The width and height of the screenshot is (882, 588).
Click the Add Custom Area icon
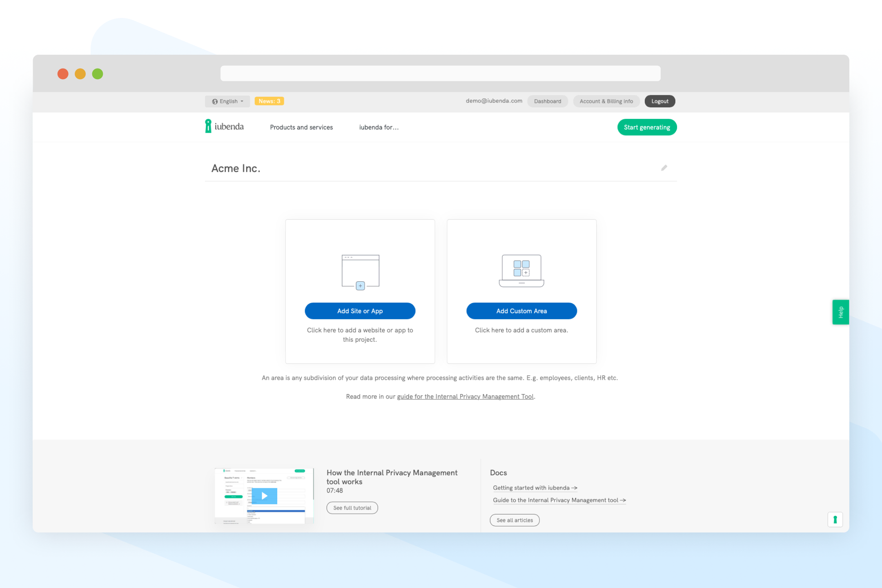[522, 269]
